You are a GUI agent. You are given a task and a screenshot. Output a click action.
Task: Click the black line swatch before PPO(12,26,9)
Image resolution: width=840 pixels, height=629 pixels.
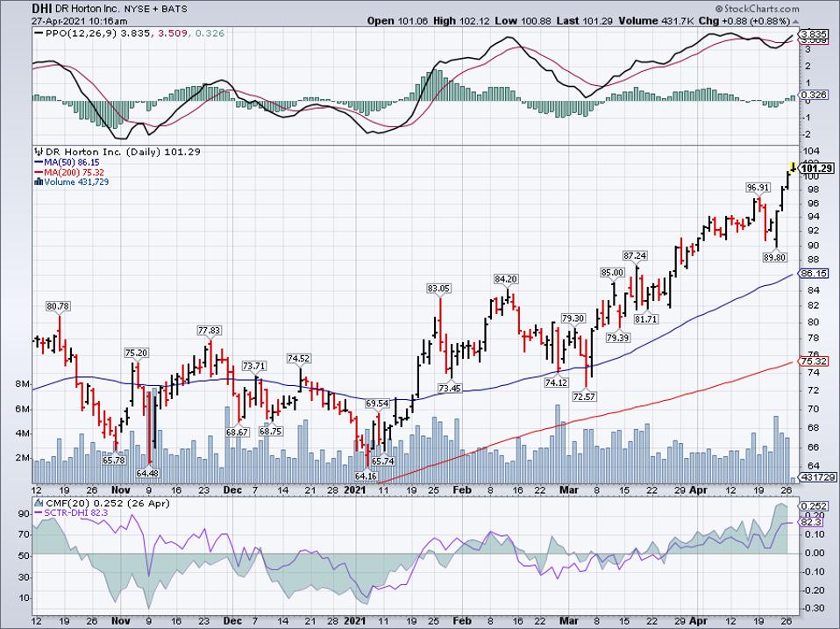39,33
